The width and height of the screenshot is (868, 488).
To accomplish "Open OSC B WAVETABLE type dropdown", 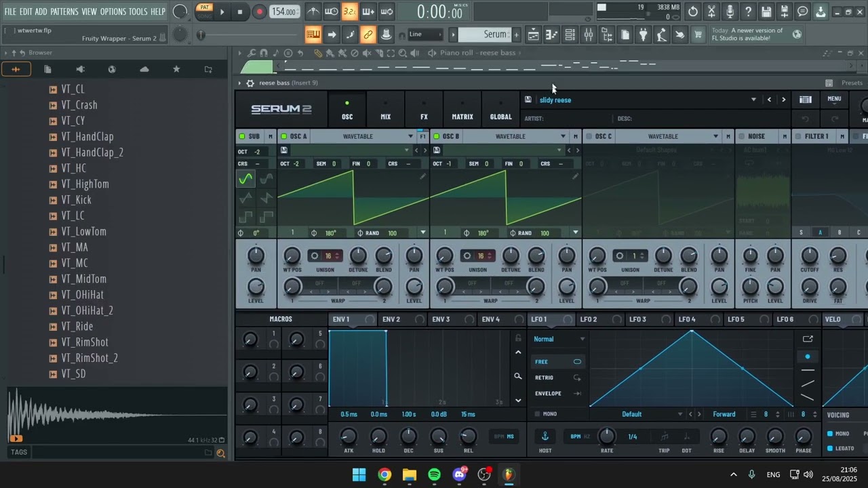I will pyautogui.click(x=563, y=136).
